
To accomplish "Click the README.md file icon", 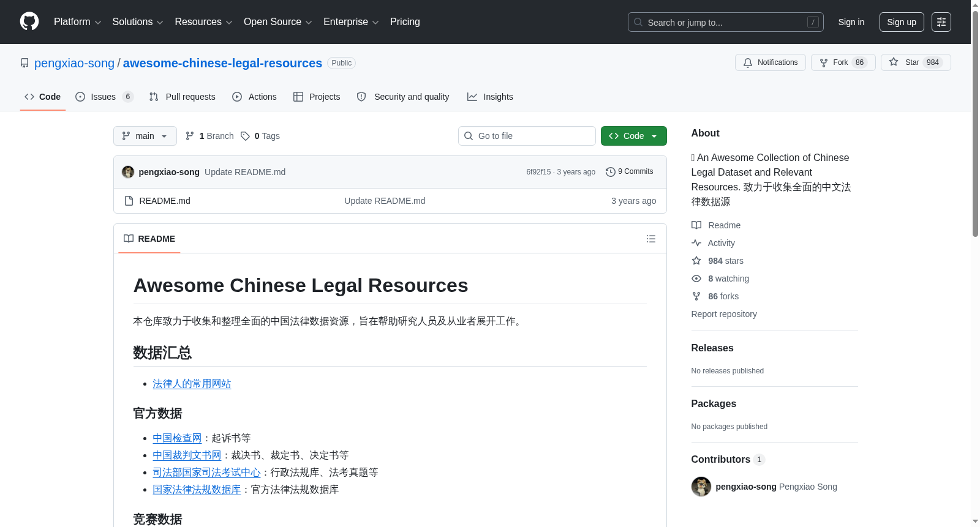I will [129, 201].
